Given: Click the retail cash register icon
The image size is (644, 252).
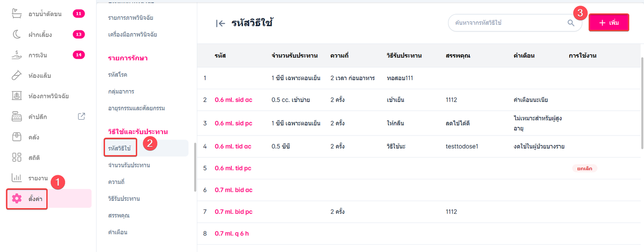Looking at the screenshot, I should pyautogui.click(x=17, y=116).
